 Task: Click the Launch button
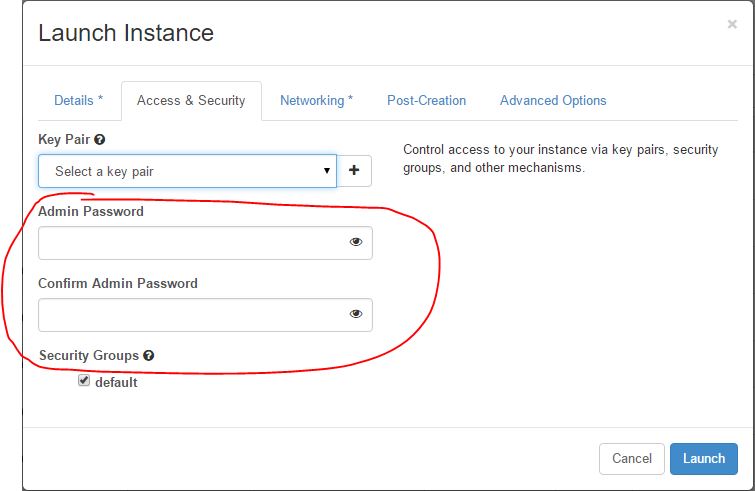(x=703, y=459)
